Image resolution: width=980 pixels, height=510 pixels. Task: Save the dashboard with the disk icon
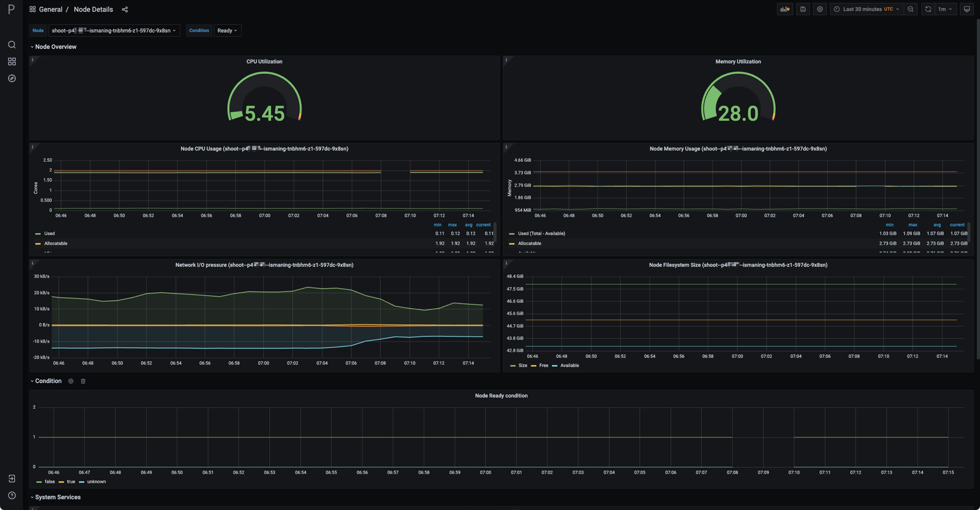(803, 9)
